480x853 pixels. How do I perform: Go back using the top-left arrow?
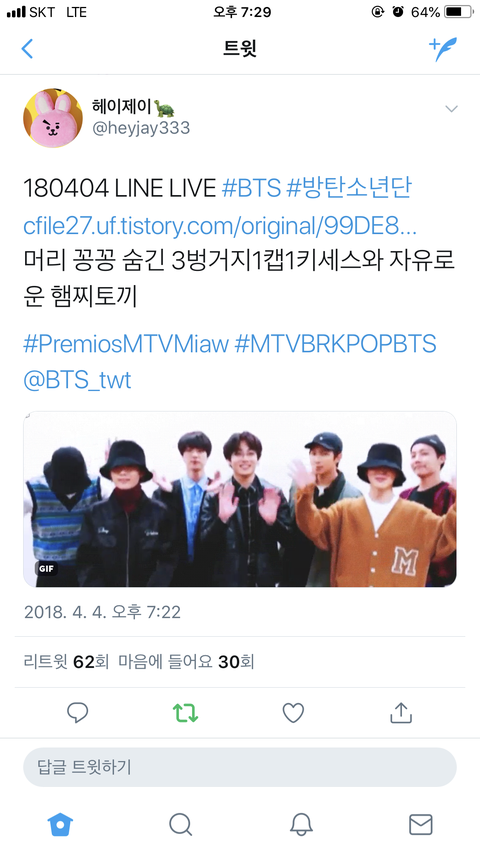pyautogui.click(x=27, y=49)
